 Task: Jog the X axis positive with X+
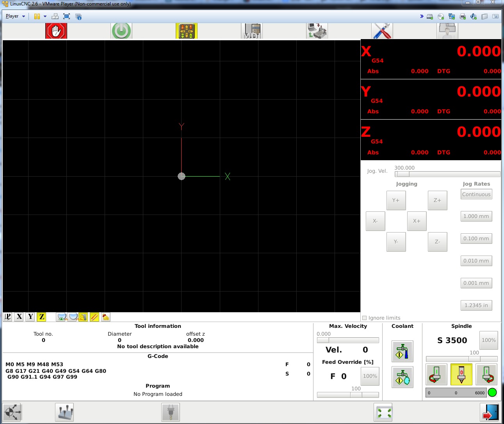[417, 221]
